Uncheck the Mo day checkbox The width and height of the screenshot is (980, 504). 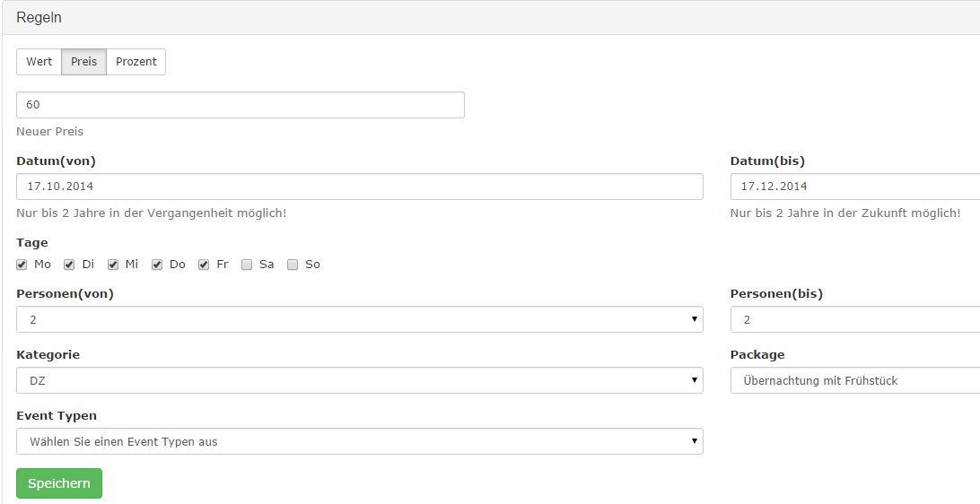click(22, 265)
